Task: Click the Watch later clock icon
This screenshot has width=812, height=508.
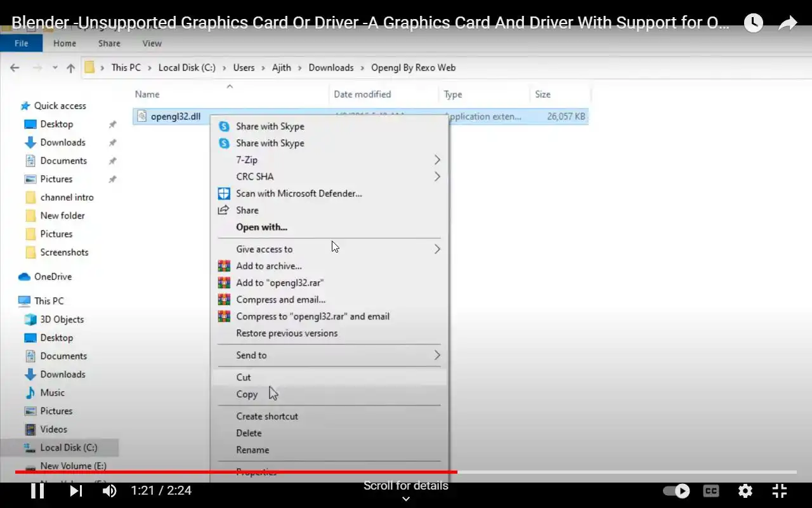Action: (753, 23)
